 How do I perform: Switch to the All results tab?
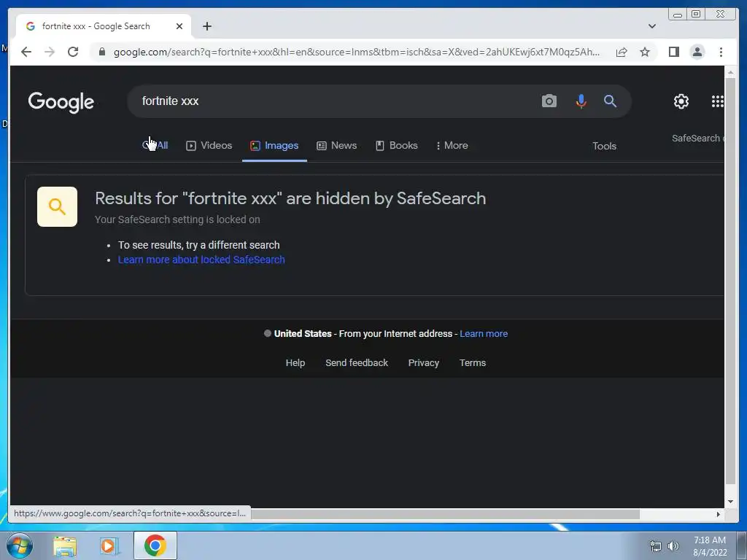point(155,145)
